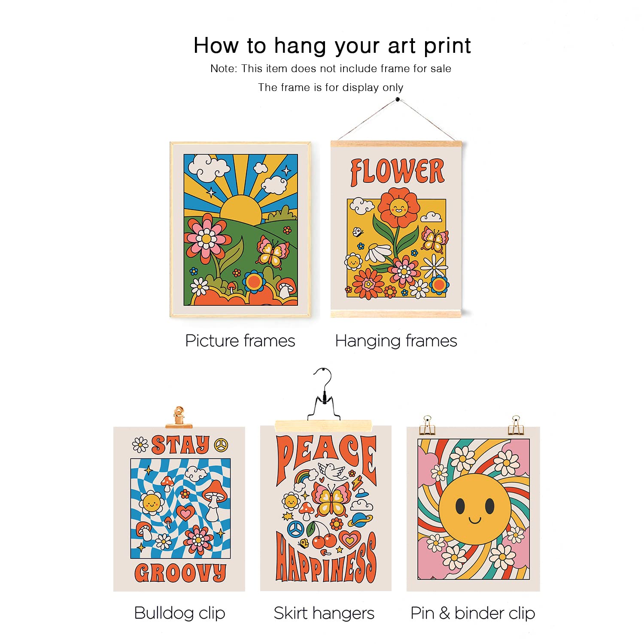Click the black wall pin above Flower print
644x644 pixels.
pos(398,100)
